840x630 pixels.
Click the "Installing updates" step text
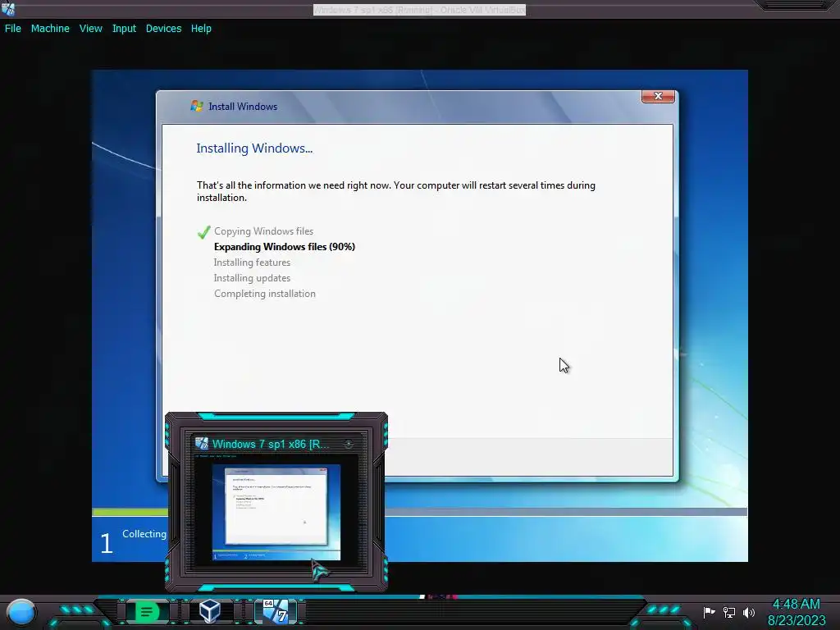click(252, 278)
